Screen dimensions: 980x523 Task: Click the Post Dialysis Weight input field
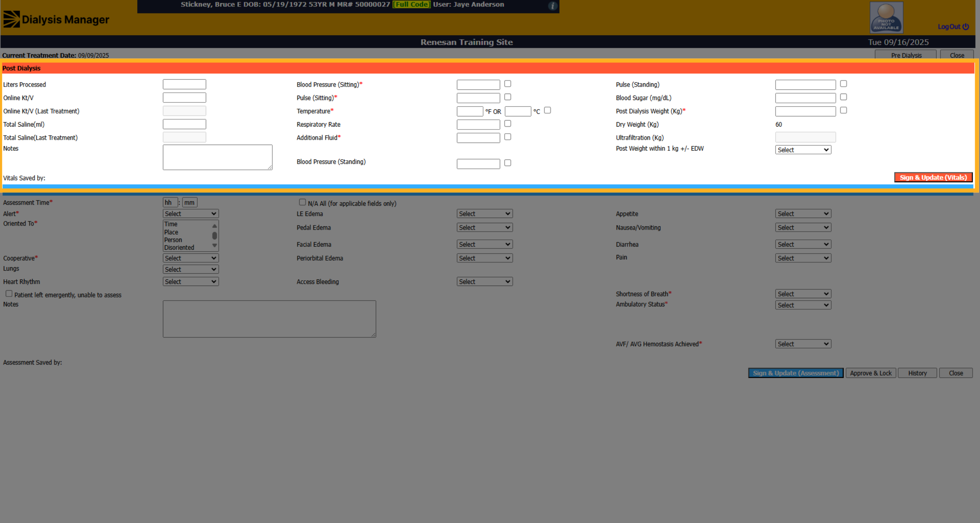[x=805, y=111]
